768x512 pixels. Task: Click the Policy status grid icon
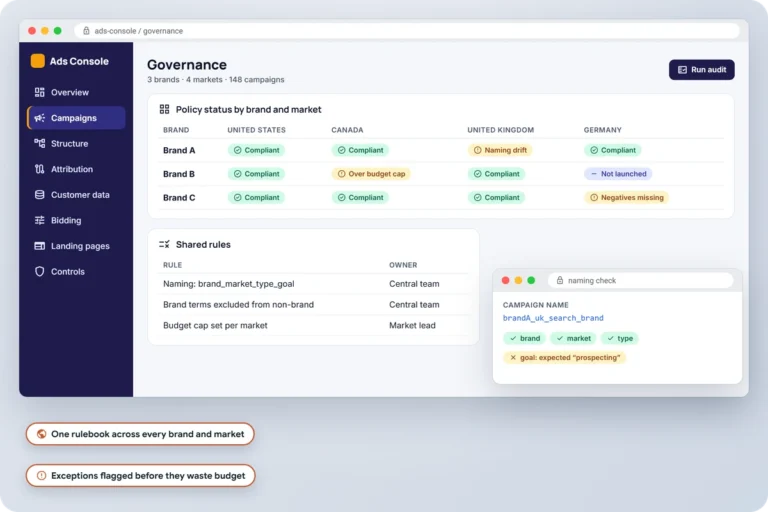[165, 109]
